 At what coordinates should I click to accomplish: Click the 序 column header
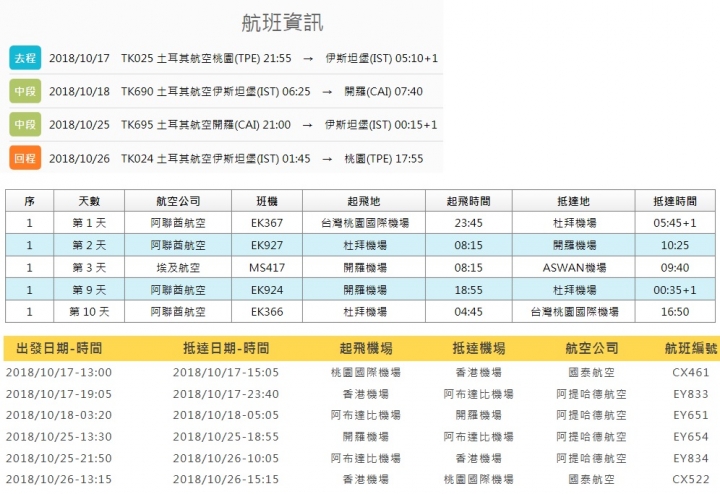(29, 201)
